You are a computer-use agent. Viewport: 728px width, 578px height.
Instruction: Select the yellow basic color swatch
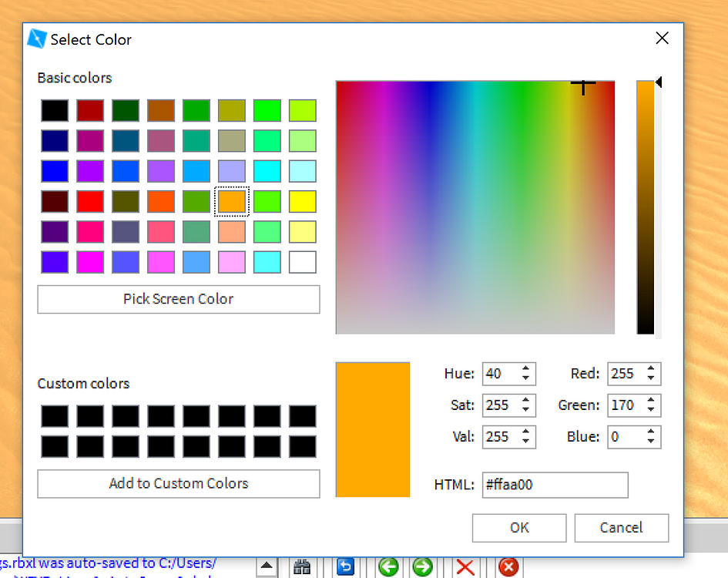click(x=303, y=201)
